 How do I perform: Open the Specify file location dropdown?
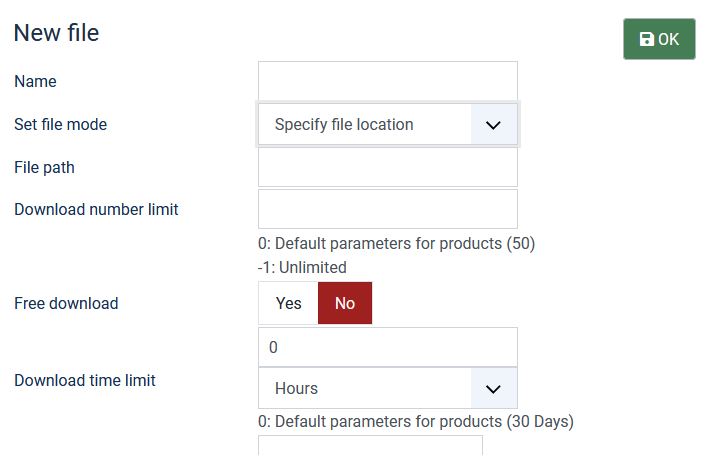[365, 125]
